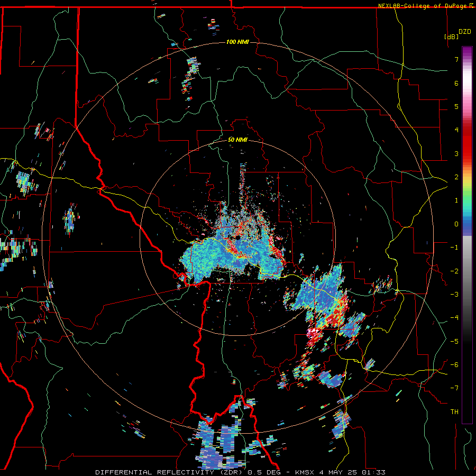Click the 3 value on the dB scale
Screen dimensions: 476x476
coord(456,153)
